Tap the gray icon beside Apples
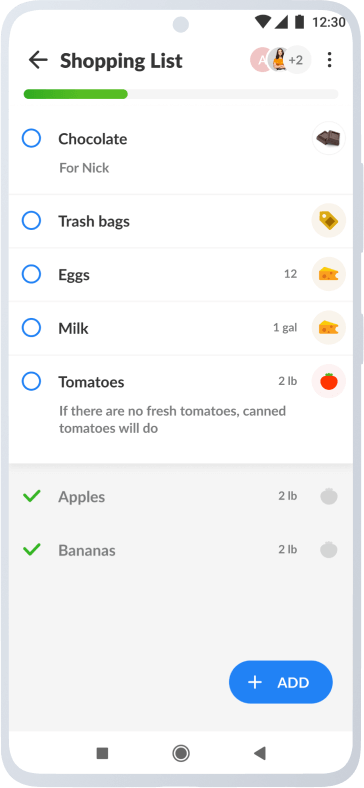This screenshot has height=788, width=364. point(329,497)
